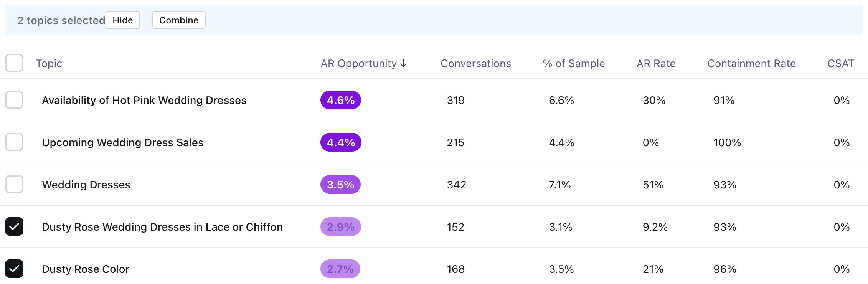The height and width of the screenshot is (284, 868).
Task: Click the 4.6% AR Opportunity badge
Action: tap(340, 100)
